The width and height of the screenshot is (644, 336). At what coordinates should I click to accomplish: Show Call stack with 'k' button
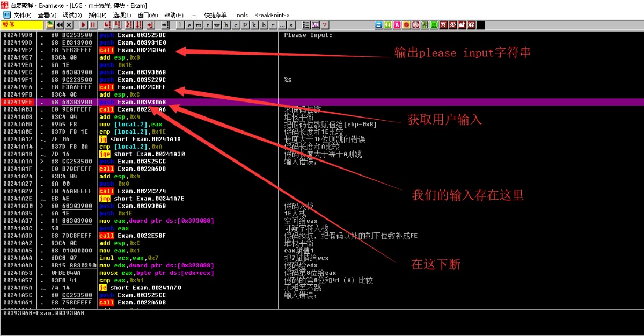(254, 25)
